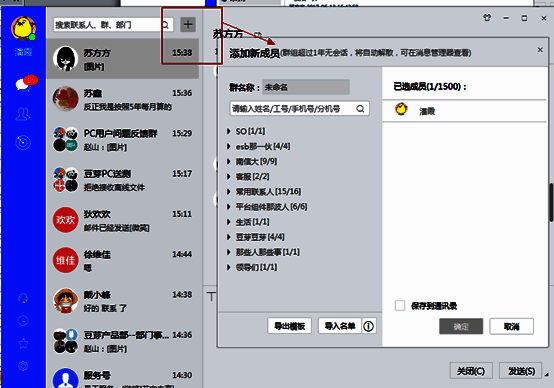554x388 pixels.
Task: Click 苏鑫's avatar in chat list
Action: pyautogui.click(x=65, y=99)
